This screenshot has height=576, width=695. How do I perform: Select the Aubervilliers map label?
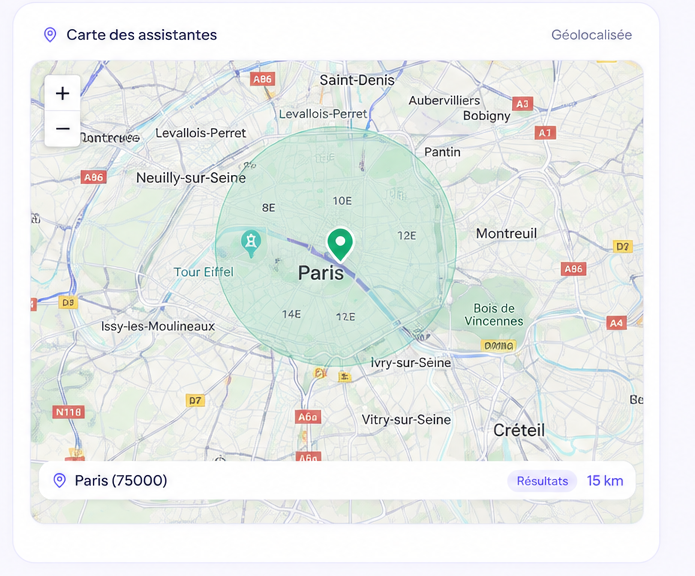[444, 101]
